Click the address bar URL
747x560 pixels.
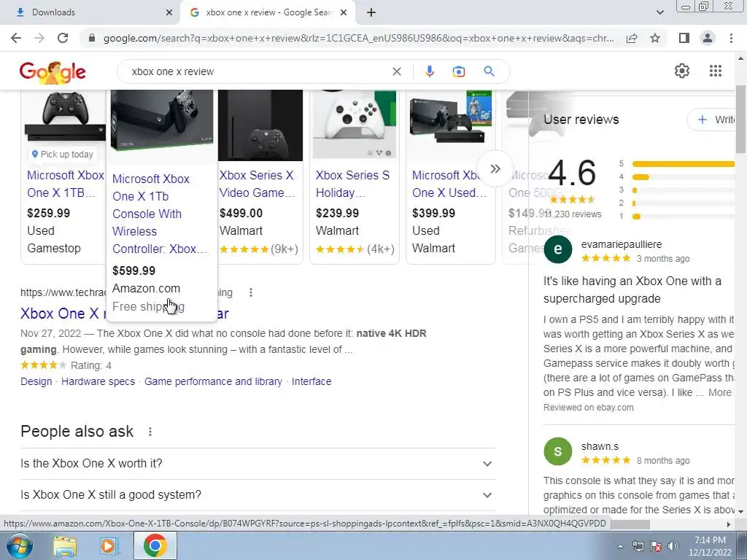coord(358,38)
